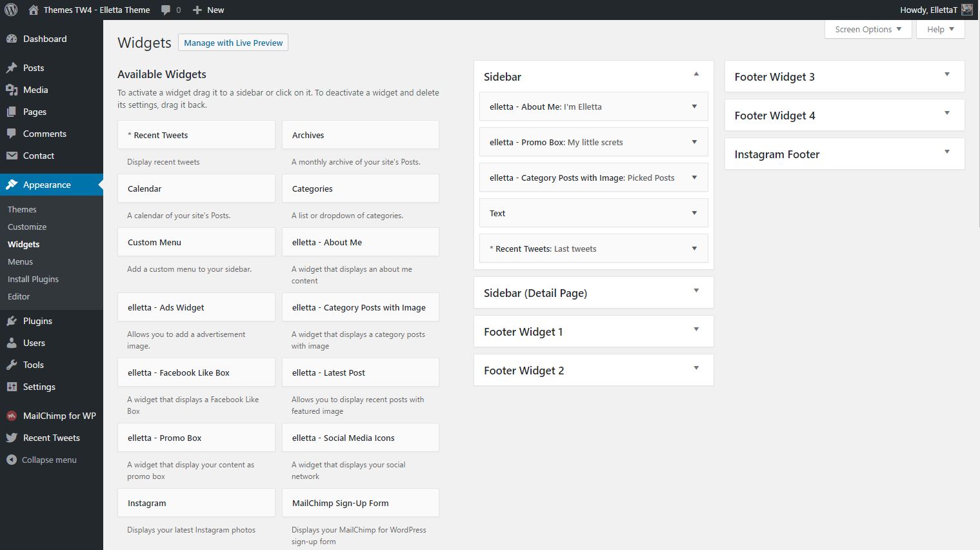Expand Category Posts with Image: Picked Posts

tap(694, 178)
